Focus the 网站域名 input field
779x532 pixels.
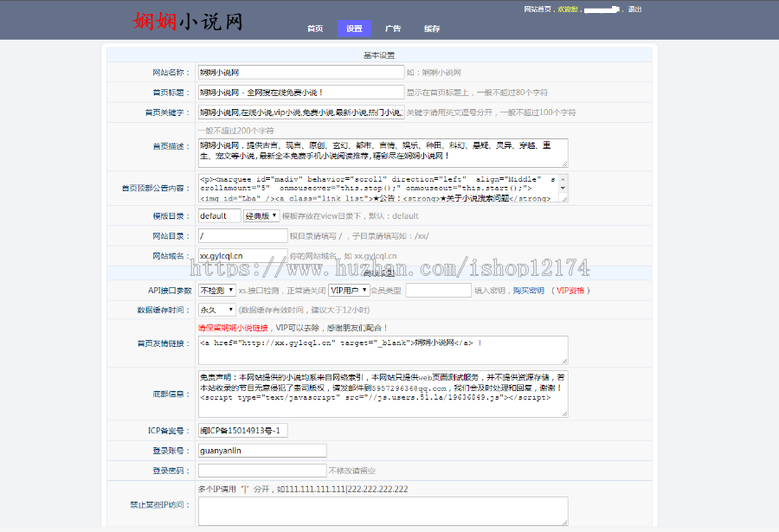[243, 256]
